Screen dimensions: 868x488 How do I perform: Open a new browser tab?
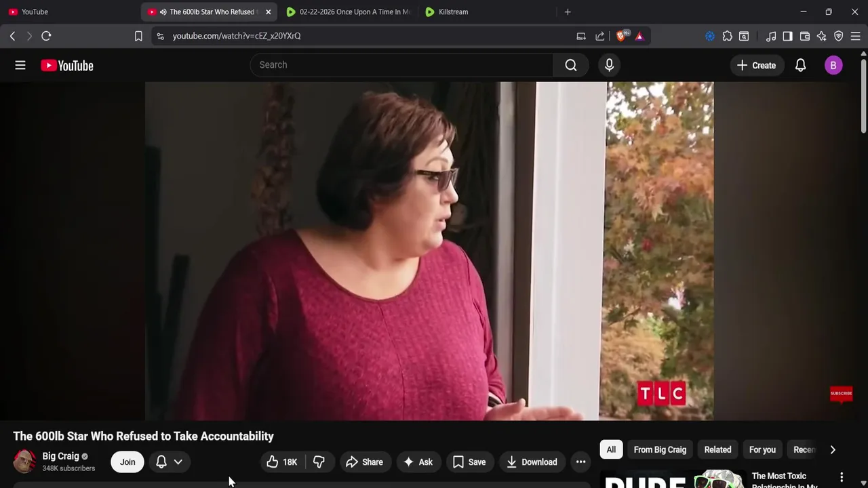point(568,12)
